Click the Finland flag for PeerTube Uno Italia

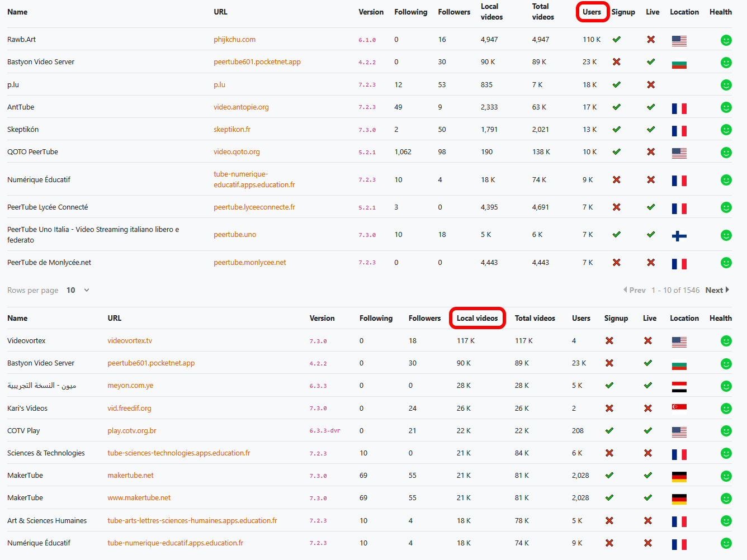pos(679,236)
